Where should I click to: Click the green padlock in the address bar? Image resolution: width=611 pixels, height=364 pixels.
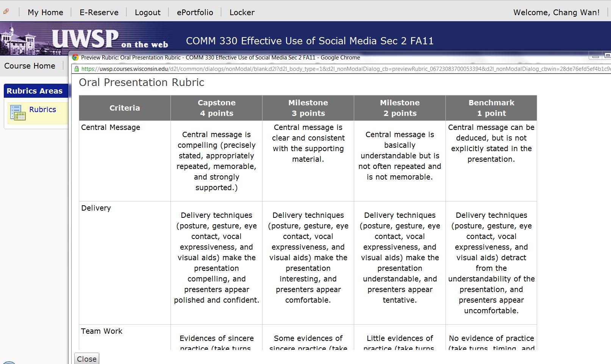point(77,69)
